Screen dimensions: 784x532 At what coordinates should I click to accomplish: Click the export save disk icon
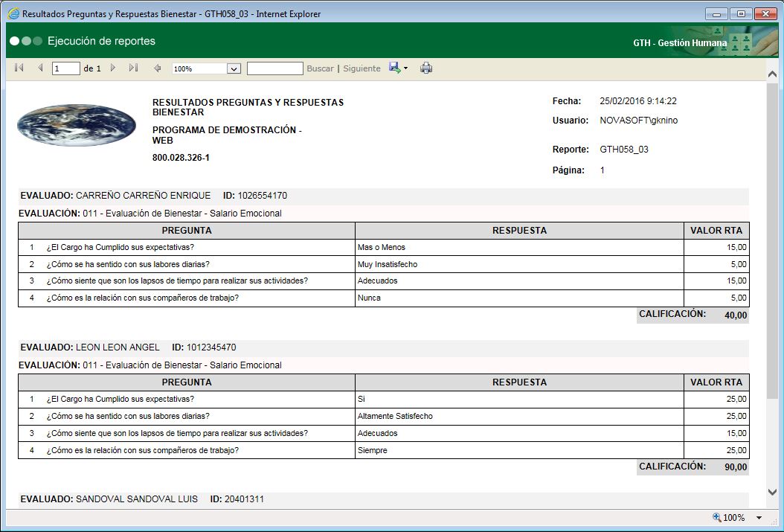394,68
